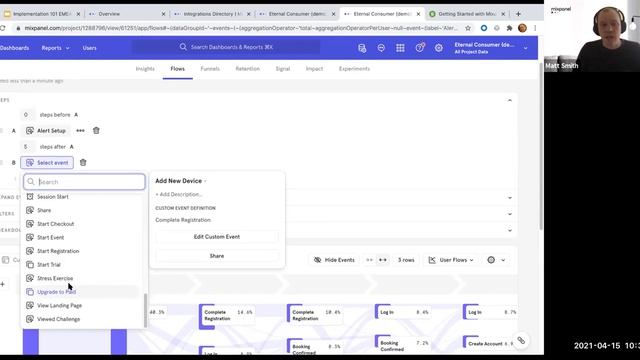Image resolution: width=640 pixels, height=360 pixels.
Task: Click the circular minus icon in header
Action: [x=381, y=48]
